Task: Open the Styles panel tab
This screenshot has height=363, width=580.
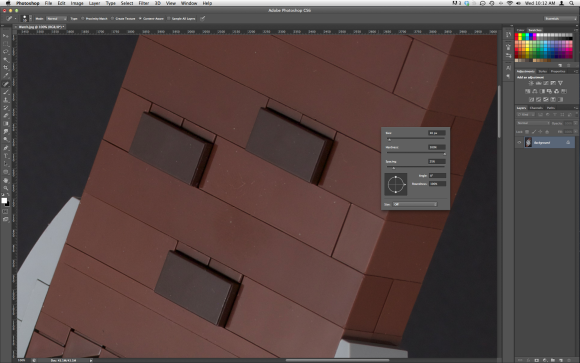Action: 543,71
